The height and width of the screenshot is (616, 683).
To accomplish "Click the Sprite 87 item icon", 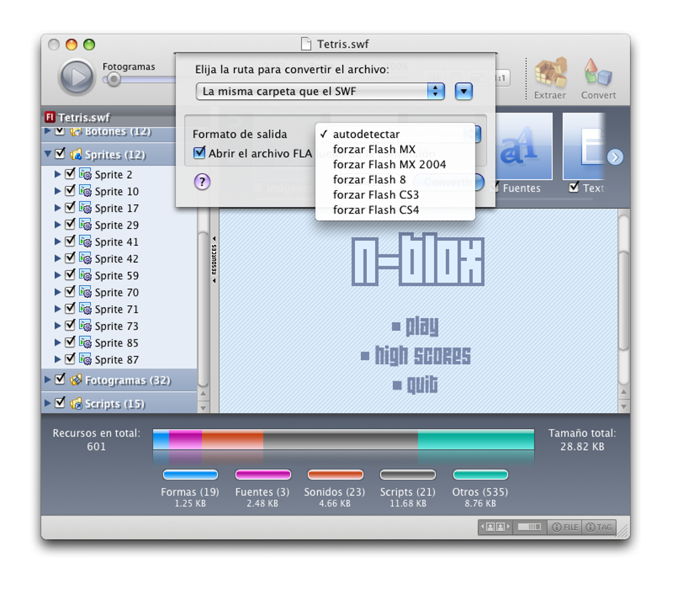I will [x=85, y=360].
